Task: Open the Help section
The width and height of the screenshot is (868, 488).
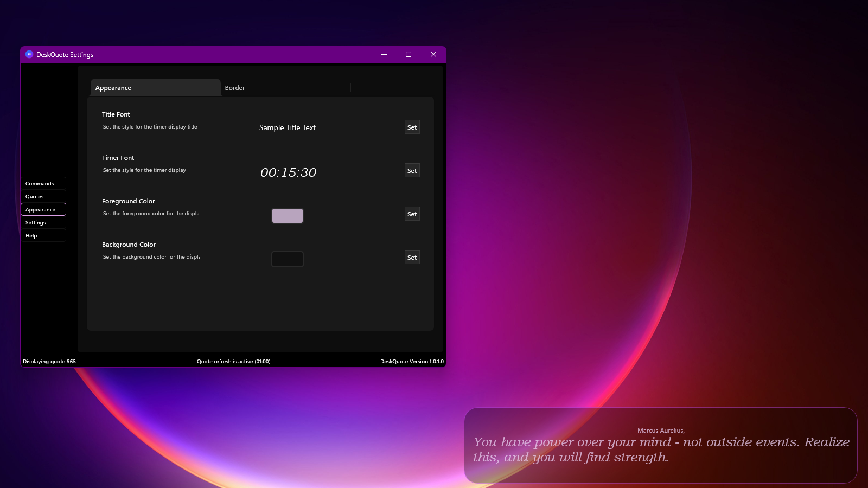Action: point(43,235)
